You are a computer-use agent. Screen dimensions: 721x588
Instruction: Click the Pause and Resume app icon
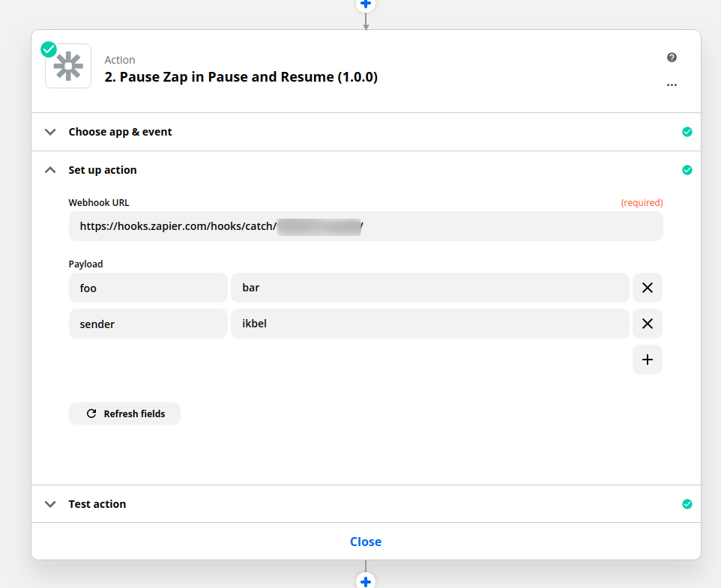[68, 67]
